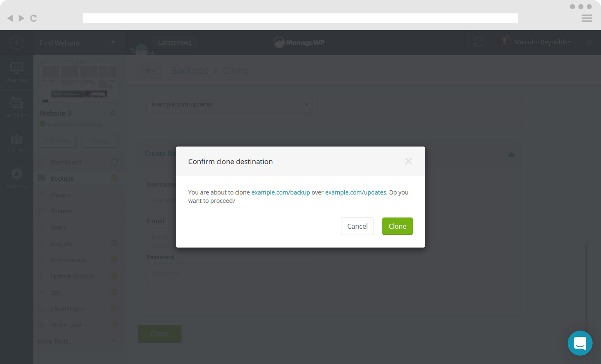Open the example.com/updates link in dialog
This screenshot has height=364, width=601.
point(356,192)
